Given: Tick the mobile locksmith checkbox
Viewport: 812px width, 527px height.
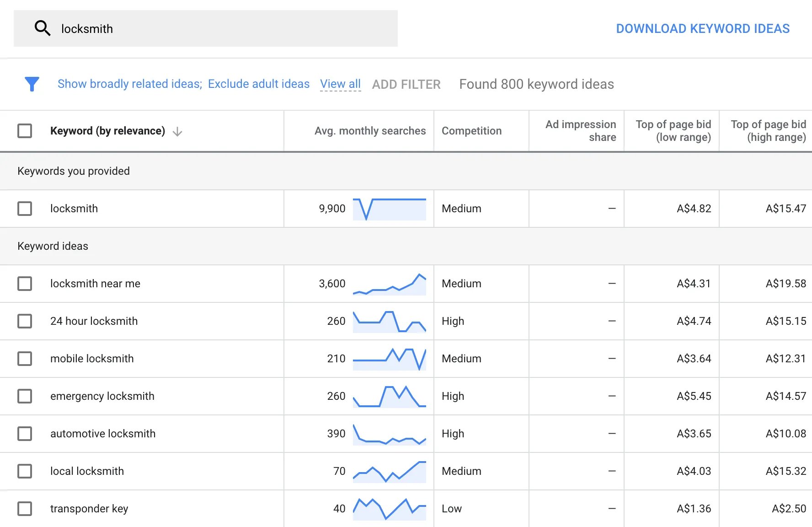Looking at the screenshot, I should (25, 359).
